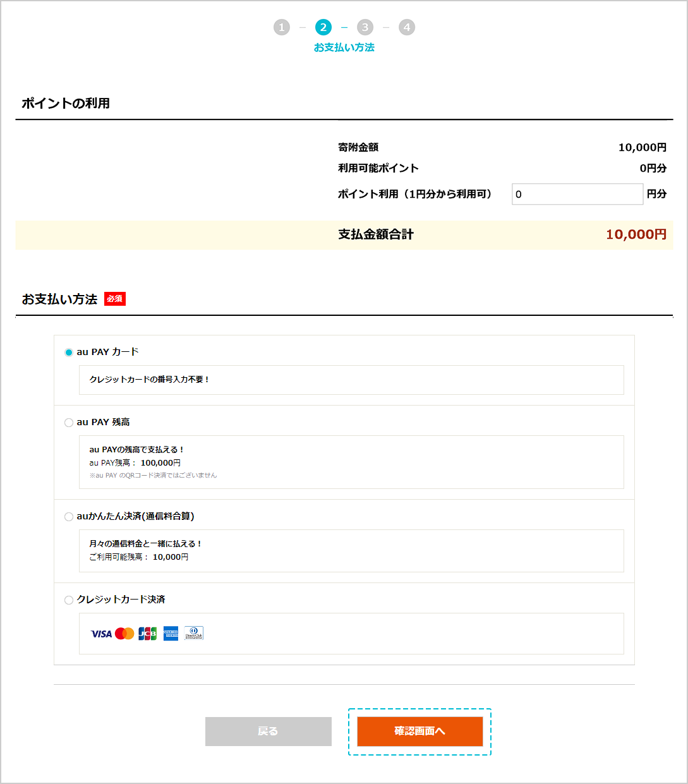688x784 pixels.
Task: Select the au PAY カード radio button
Action: [x=69, y=353]
